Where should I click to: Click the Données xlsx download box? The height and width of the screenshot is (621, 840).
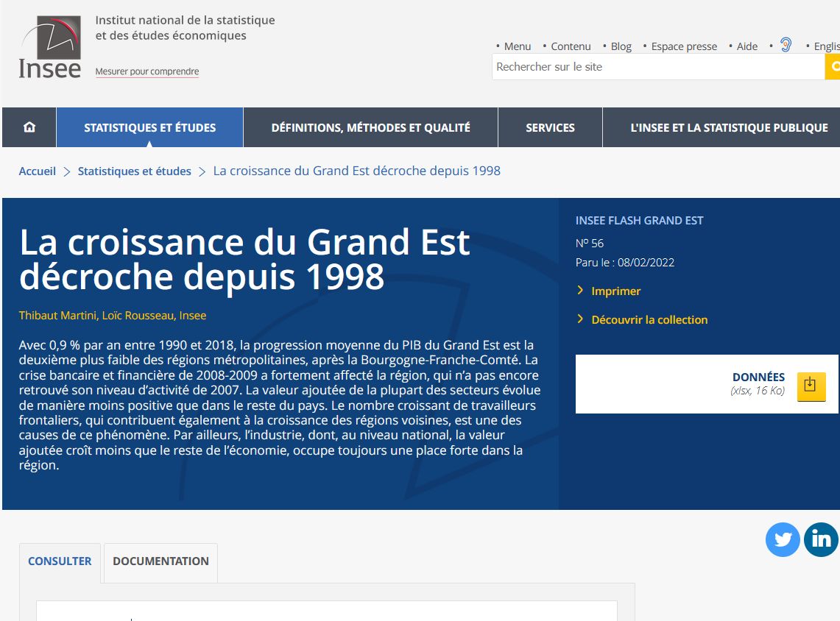[x=707, y=384]
